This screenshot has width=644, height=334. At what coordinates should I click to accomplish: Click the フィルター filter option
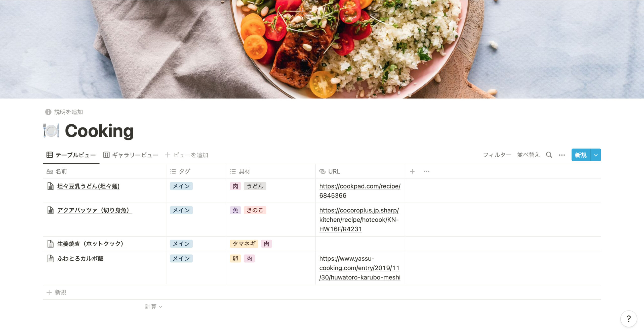pos(497,155)
